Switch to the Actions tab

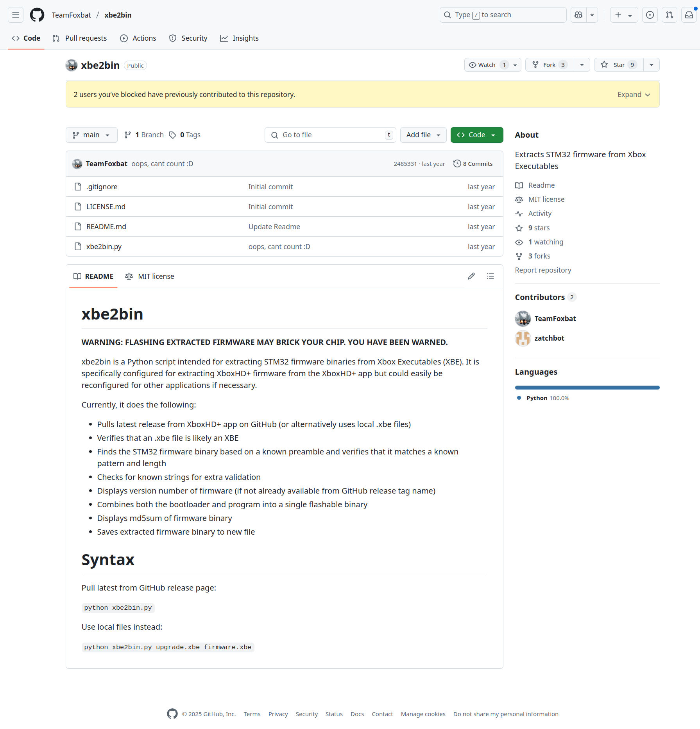coord(138,38)
